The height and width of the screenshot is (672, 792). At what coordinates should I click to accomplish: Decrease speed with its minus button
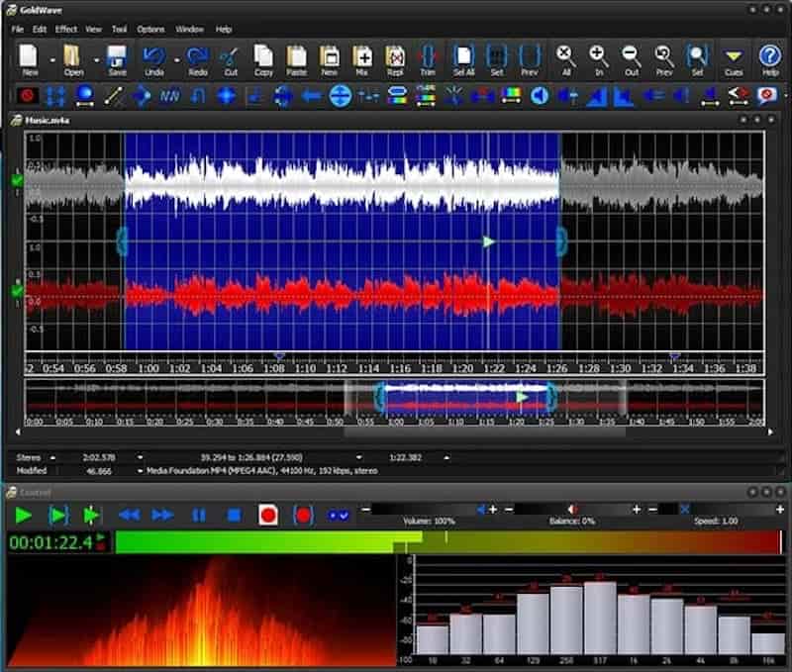652,510
